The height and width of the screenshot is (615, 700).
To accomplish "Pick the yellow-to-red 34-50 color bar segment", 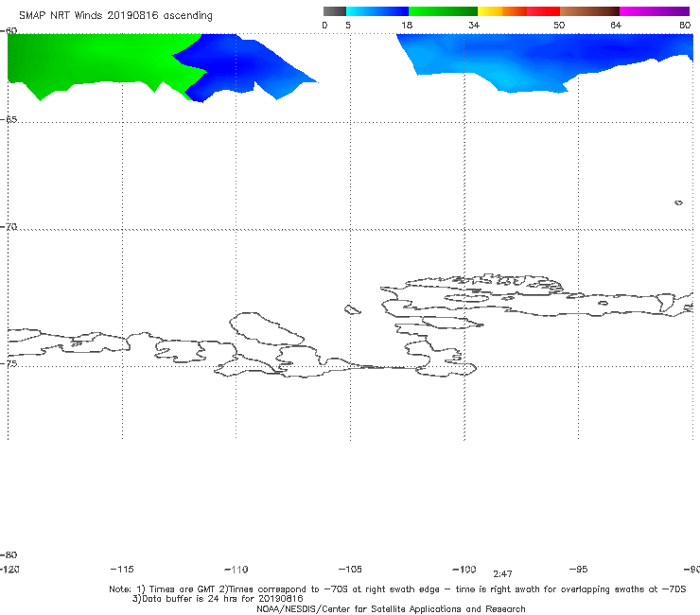I will click(x=518, y=11).
